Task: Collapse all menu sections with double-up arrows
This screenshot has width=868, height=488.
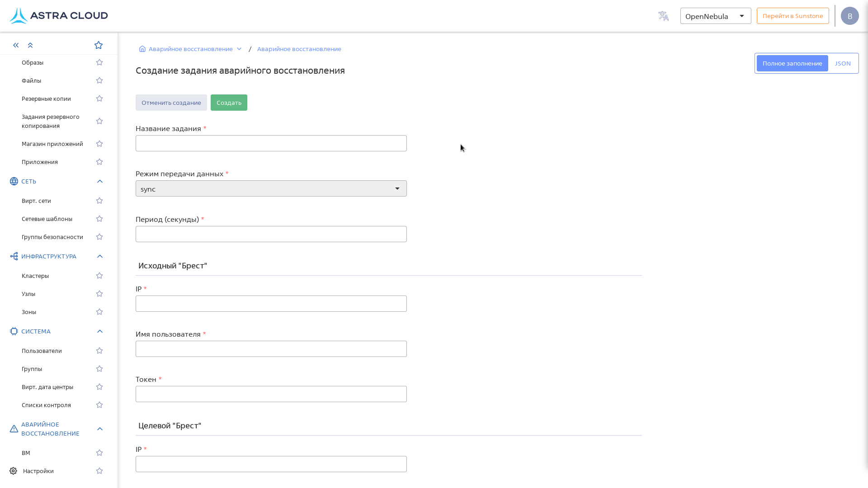Action: [x=30, y=45]
